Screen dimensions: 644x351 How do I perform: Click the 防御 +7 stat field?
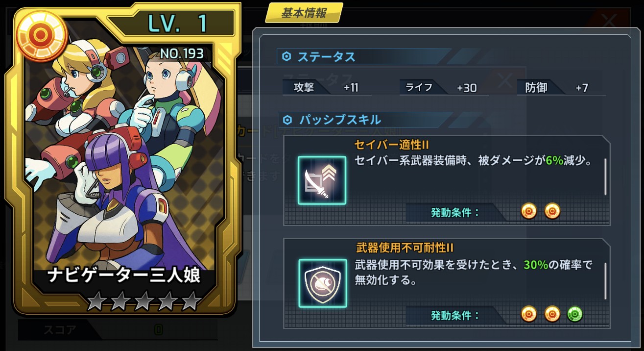coord(562,88)
